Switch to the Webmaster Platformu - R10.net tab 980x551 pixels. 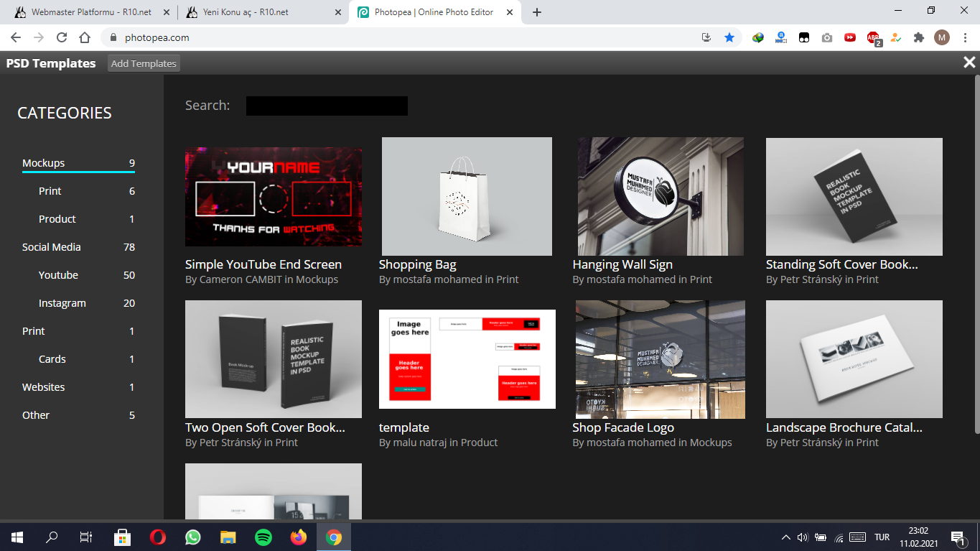click(x=90, y=12)
